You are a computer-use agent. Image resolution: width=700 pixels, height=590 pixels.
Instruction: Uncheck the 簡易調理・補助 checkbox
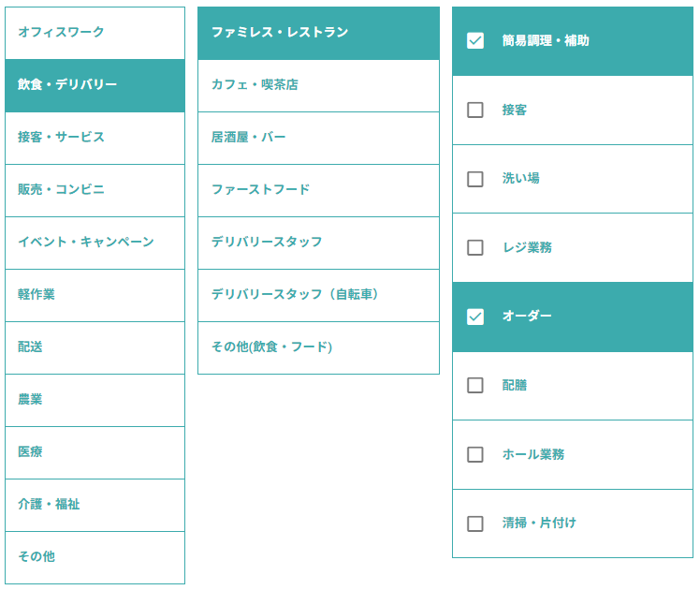475,41
